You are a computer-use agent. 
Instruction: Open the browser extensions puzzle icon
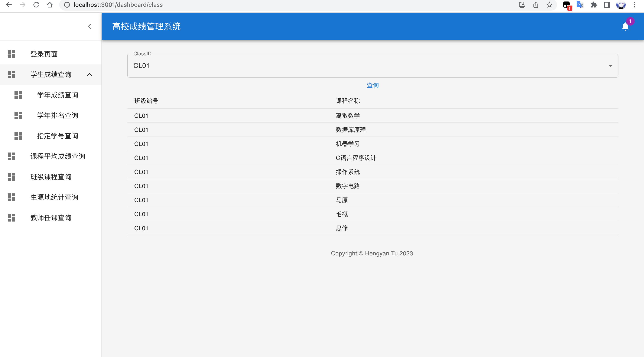click(593, 5)
